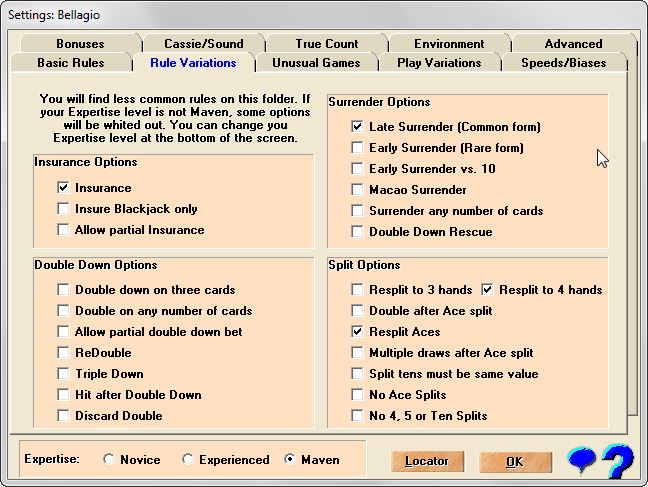Image resolution: width=648 pixels, height=487 pixels.
Task: Enable Allow partial Insurance
Action: [63, 229]
